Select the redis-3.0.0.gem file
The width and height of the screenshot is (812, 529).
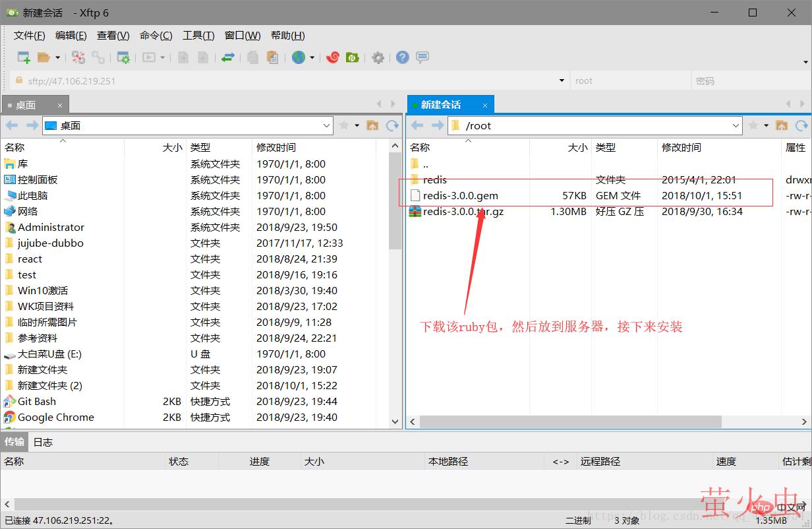(460, 195)
